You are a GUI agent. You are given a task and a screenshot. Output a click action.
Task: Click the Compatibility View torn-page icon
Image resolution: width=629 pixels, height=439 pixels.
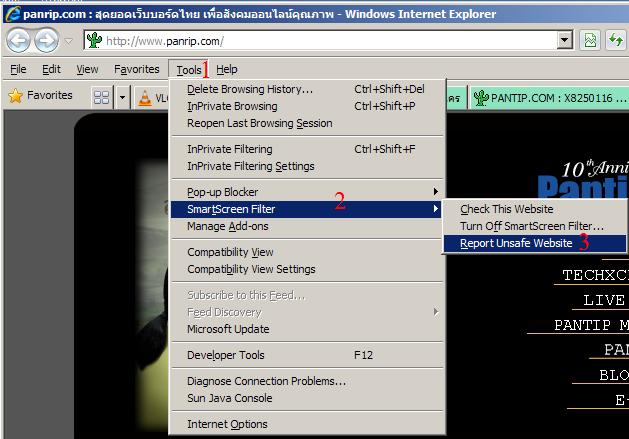pyautogui.click(x=590, y=40)
